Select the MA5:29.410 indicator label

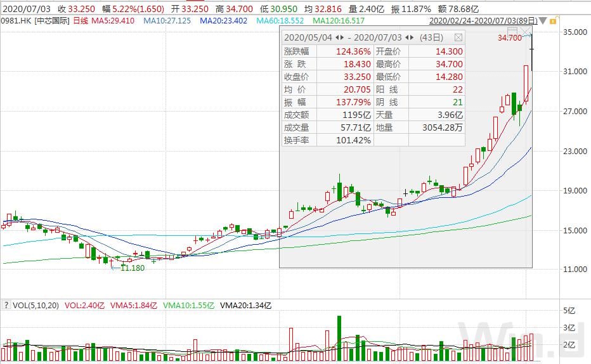point(113,21)
